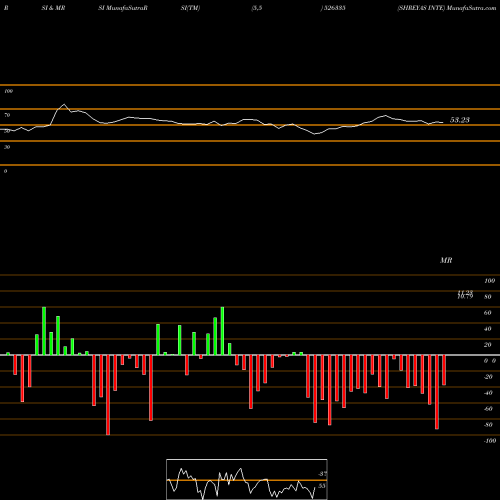Click the RSI axis label 30
The image size is (500, 500).
[7, 147]
